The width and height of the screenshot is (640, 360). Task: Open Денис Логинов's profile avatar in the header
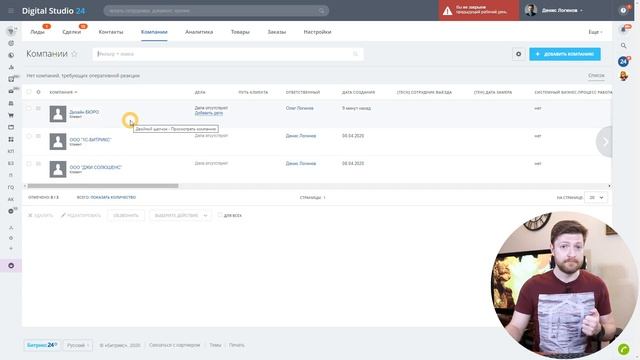point(531,10)
